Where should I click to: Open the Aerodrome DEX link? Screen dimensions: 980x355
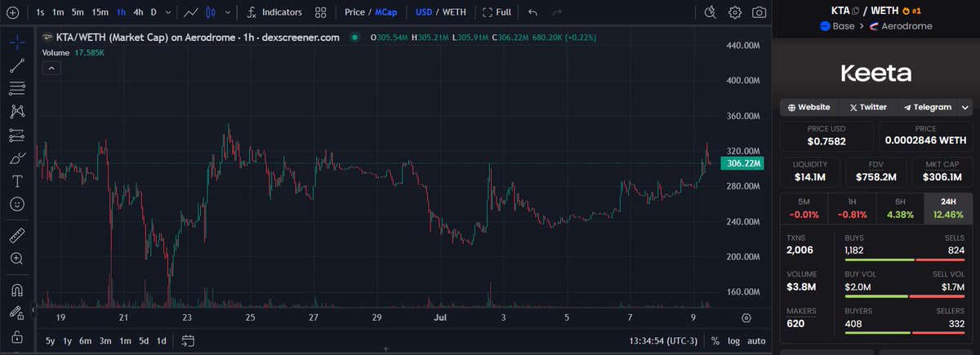click(901, 25)
